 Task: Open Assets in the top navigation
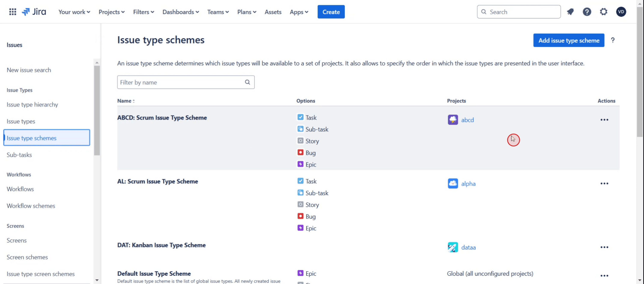tap(273, 12)
